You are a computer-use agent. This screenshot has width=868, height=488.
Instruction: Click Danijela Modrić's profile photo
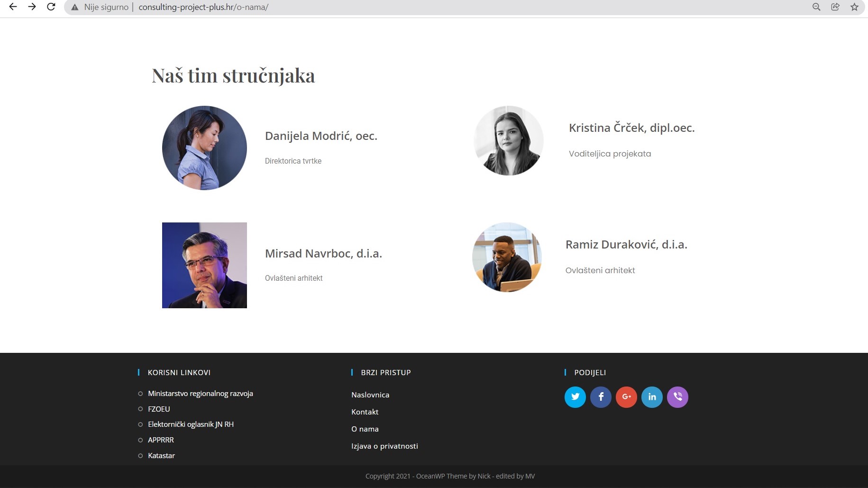pos(204,148)
